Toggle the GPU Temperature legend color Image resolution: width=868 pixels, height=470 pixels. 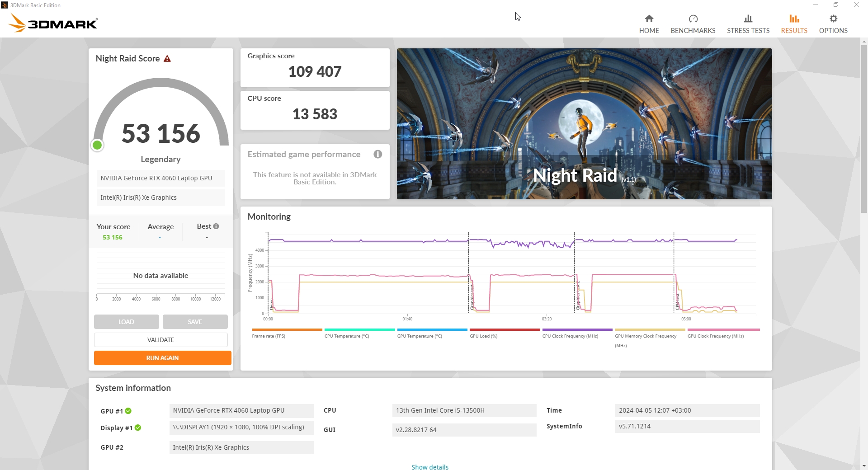pos(432,330)
